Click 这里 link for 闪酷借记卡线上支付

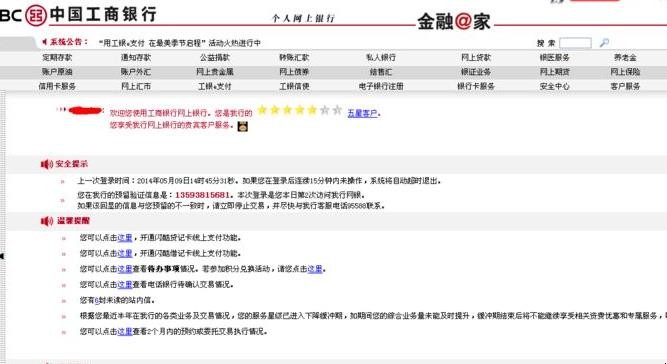tap(125, 253)
